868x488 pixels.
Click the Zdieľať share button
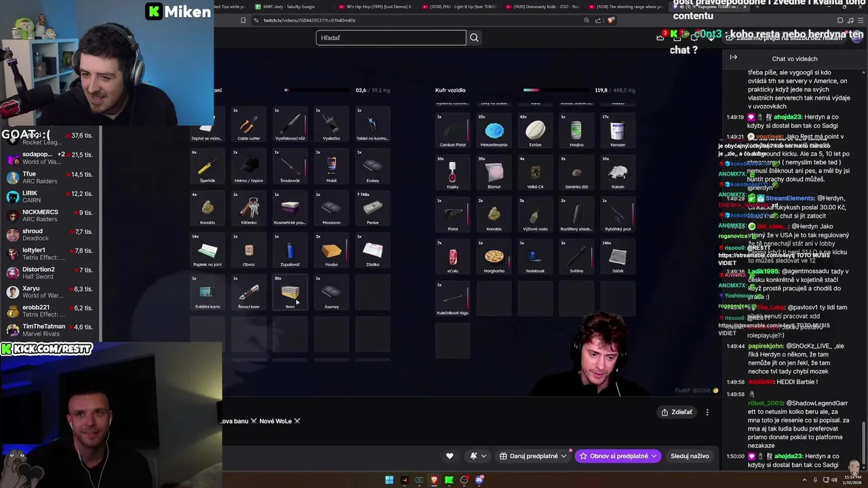pyautogui.click(x=677, y=412)
